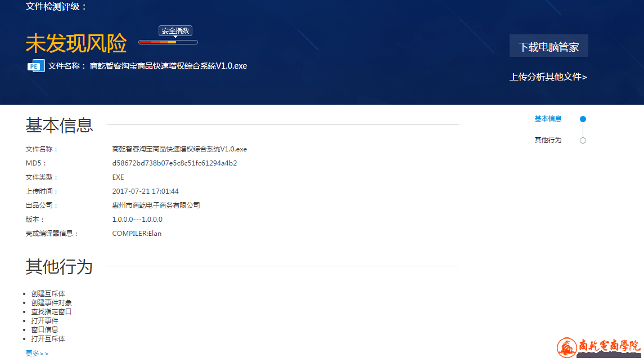644x362 pixels.
Task: Click the 壳或编译器信息 label
Action: tap(52, 234)
